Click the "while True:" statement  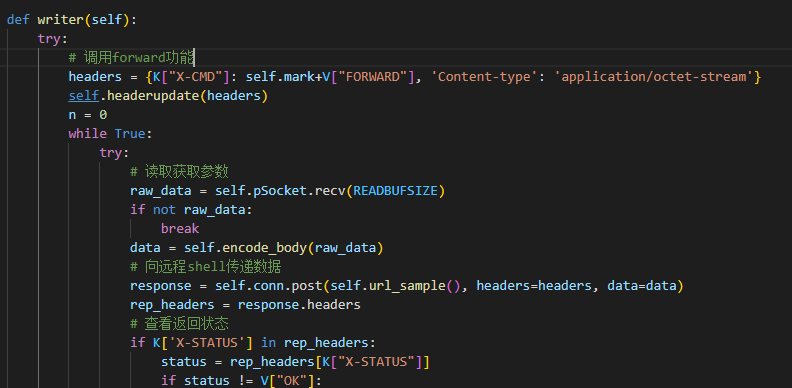[111, 134]
